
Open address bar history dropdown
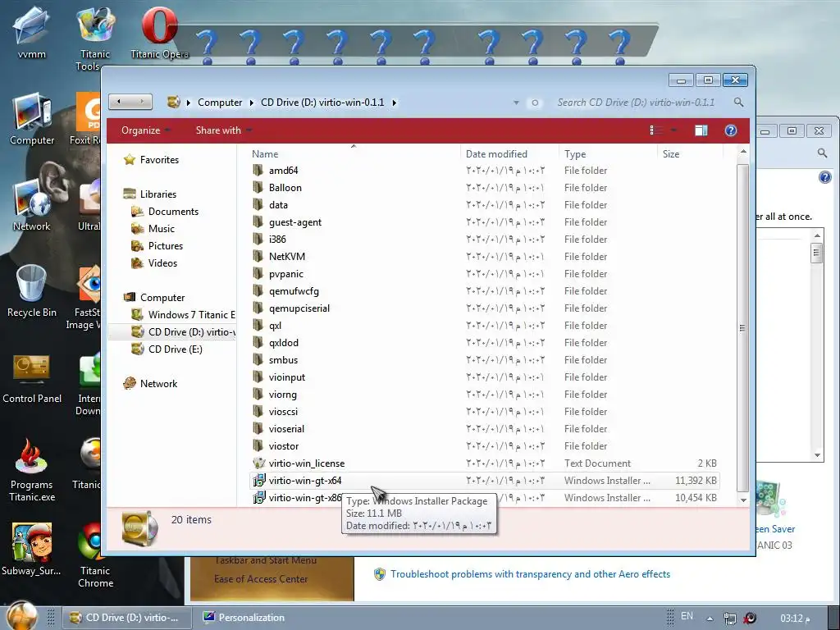point(516,103)
